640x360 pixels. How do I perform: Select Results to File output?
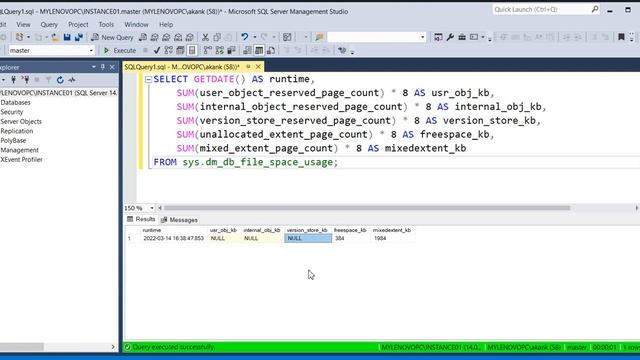271,50
